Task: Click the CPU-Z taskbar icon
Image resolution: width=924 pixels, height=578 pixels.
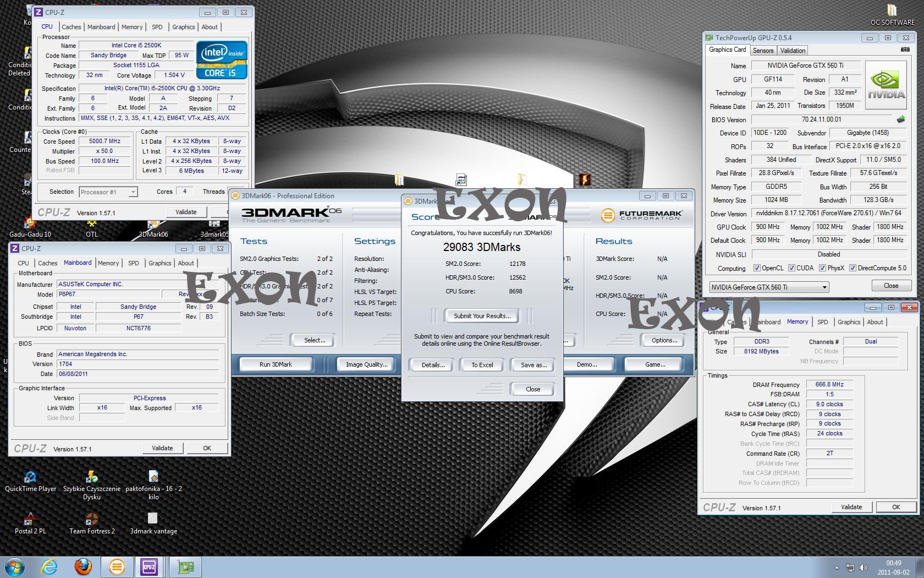Action: pos(149,566)
